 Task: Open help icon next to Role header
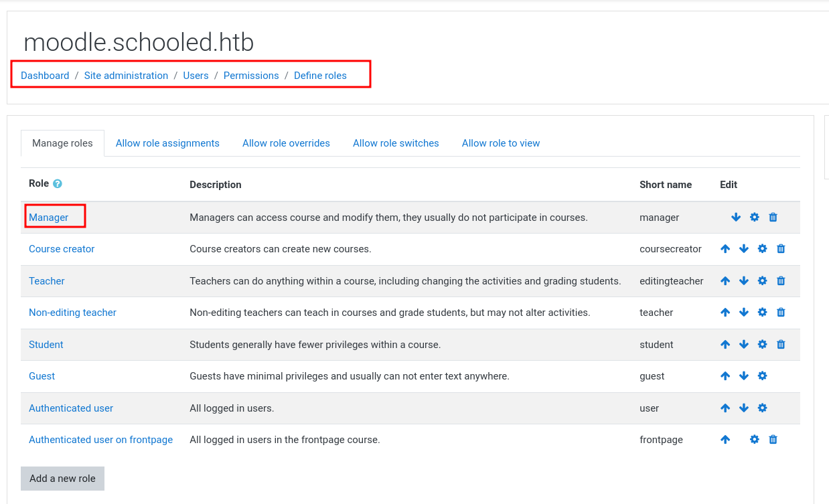[58, 183]
